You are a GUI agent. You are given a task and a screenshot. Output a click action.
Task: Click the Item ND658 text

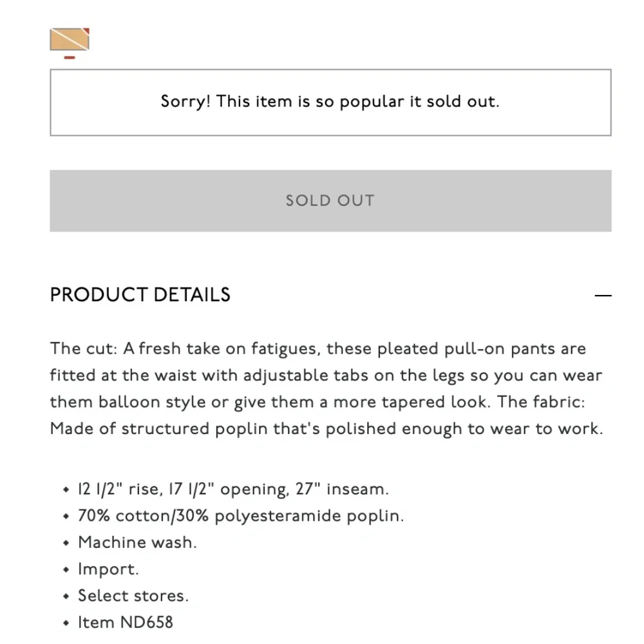click(x=126, y=623)
